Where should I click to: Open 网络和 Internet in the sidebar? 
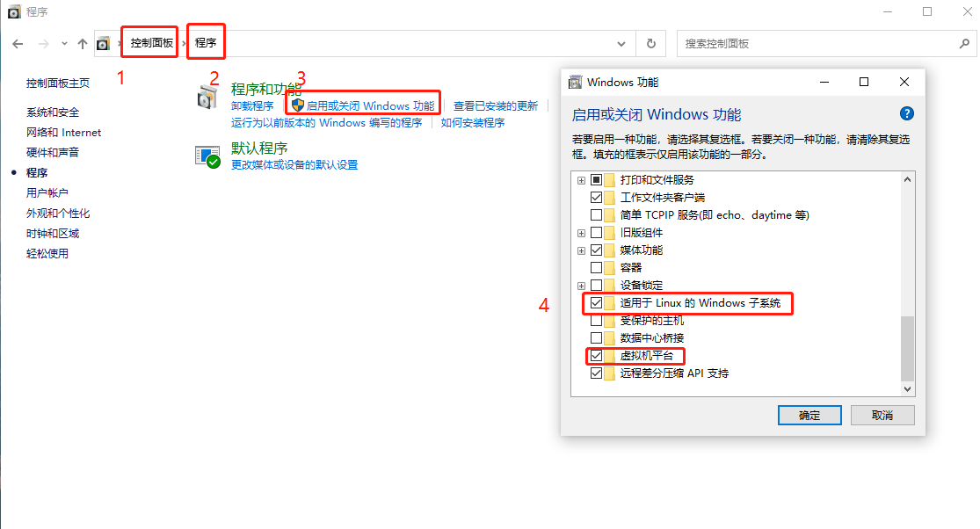pyautogui.click(x=64, y=133)
